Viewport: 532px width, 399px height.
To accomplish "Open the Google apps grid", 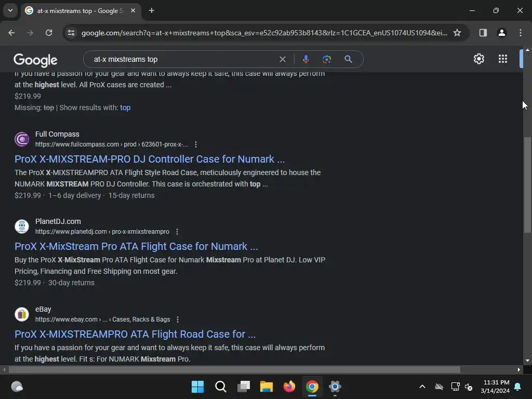I will [x=503, y=59].
